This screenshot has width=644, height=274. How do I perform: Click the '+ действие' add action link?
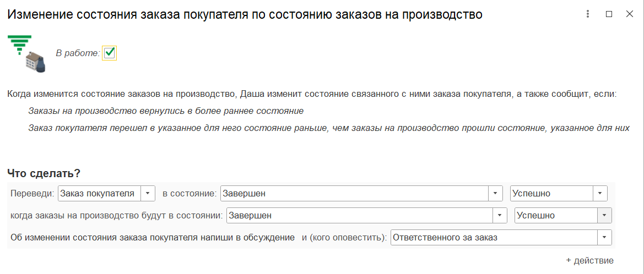(589, 260)
